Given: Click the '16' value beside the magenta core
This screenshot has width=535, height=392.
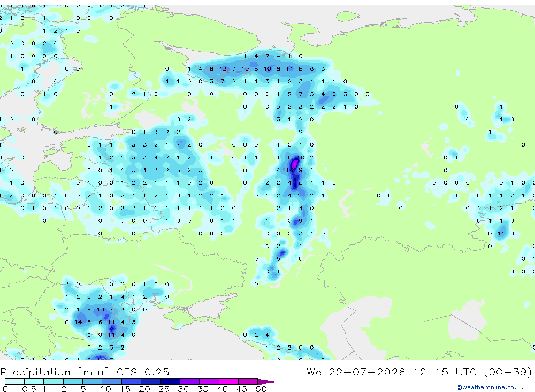Looking at the screenshot, I should coord(289,170).
